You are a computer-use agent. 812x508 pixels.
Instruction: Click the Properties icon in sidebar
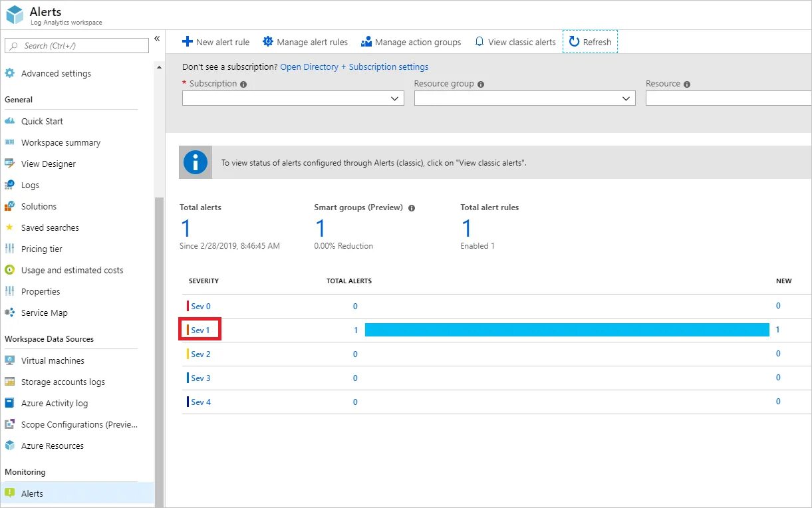point(9,291)
